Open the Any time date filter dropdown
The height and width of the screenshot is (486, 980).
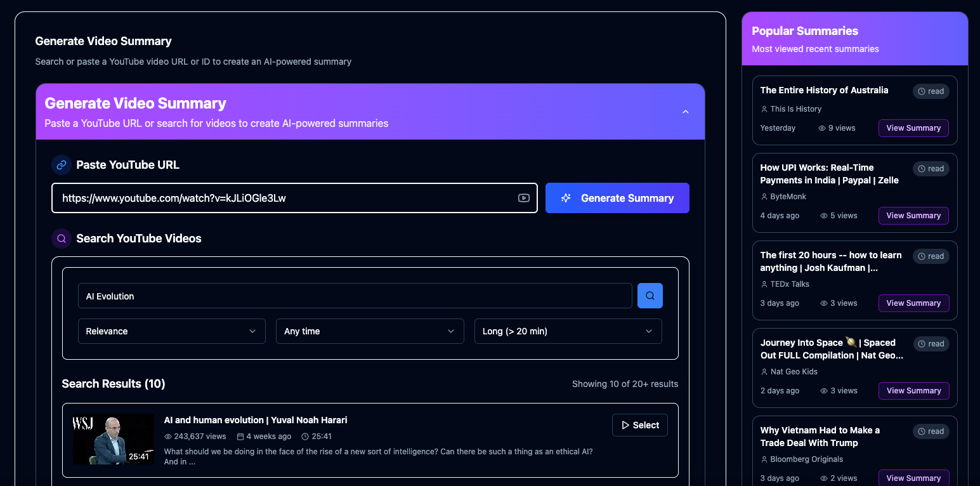(x=369, y=331)
